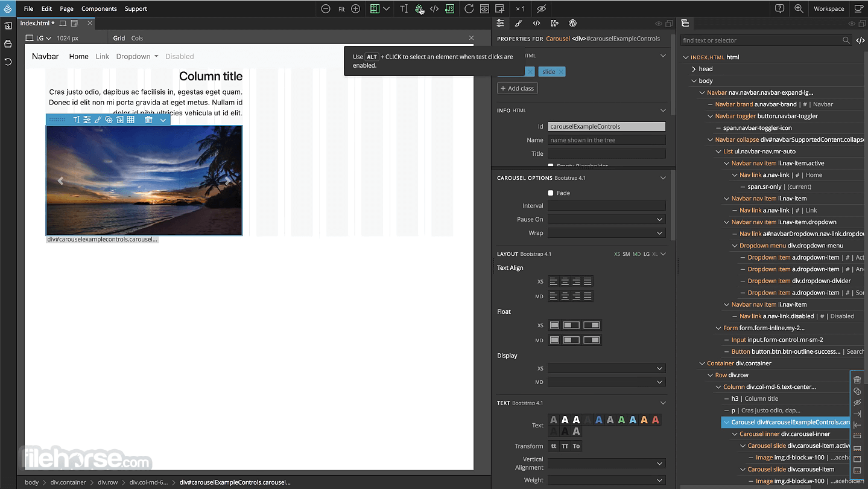Viewport: 868px width, 489px height.
Task: Open the Pause On dropdown
Action: point(607,220)
